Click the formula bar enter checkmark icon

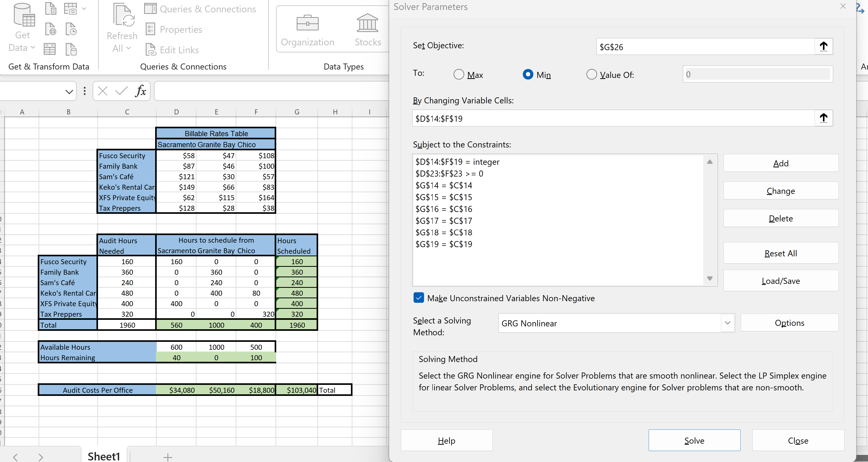coord(121,91)
